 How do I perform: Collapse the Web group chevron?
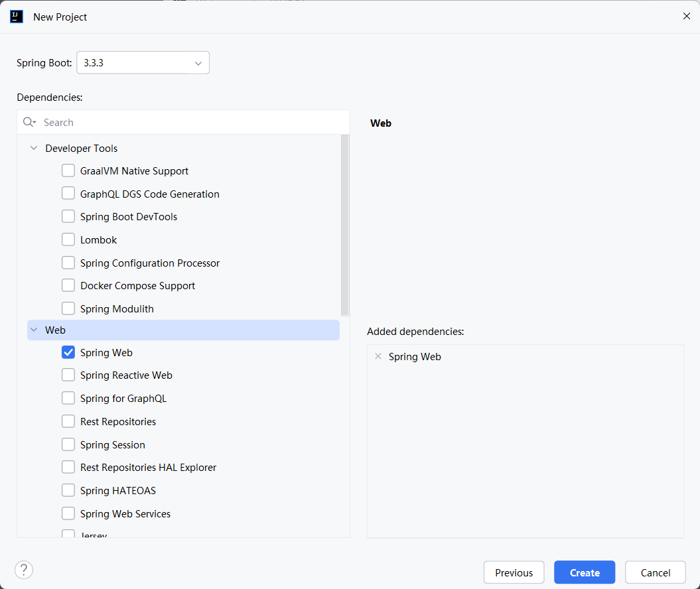click(33, 330)
